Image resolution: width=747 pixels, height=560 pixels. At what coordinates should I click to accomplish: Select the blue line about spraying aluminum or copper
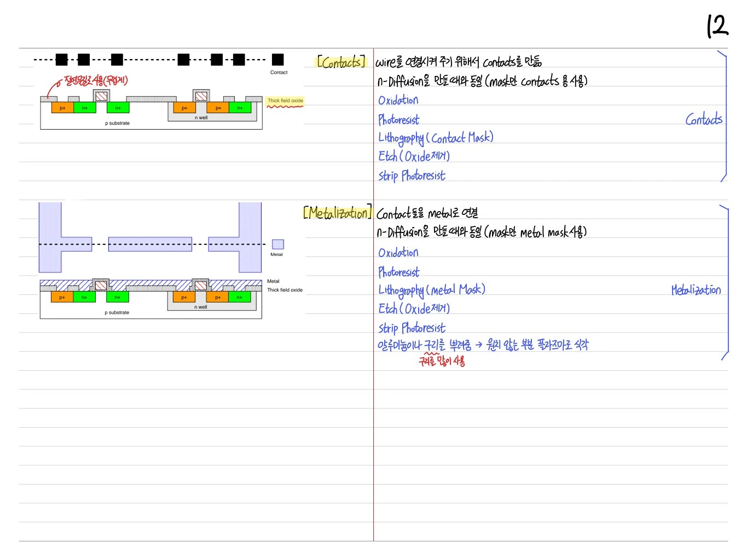coord(483,345)
